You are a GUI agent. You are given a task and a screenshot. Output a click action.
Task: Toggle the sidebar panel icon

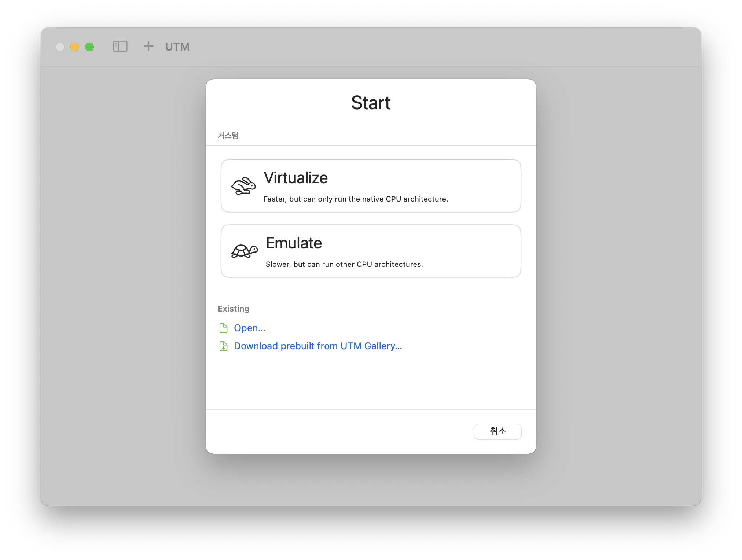120,47
